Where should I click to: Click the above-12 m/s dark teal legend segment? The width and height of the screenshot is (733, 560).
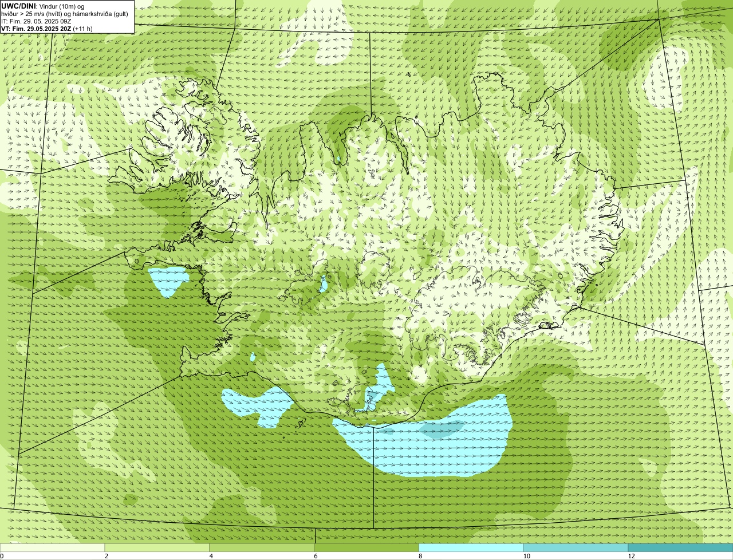point(680,548)
